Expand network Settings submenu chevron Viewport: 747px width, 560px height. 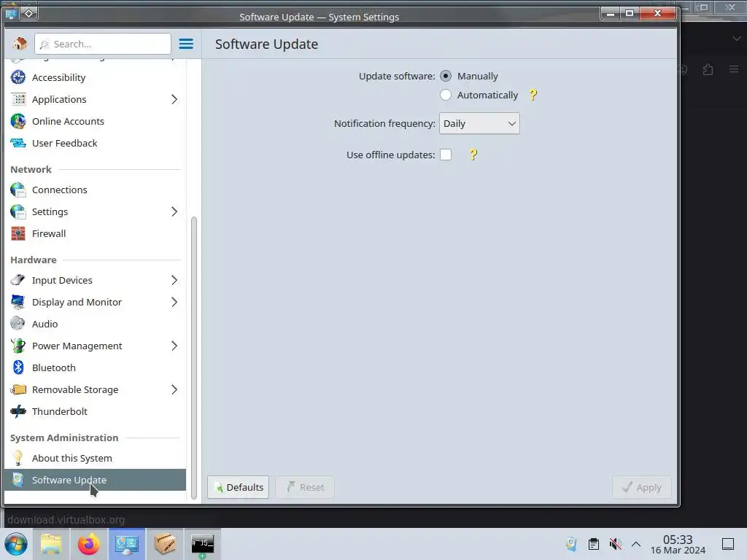(x=174, y=212)
